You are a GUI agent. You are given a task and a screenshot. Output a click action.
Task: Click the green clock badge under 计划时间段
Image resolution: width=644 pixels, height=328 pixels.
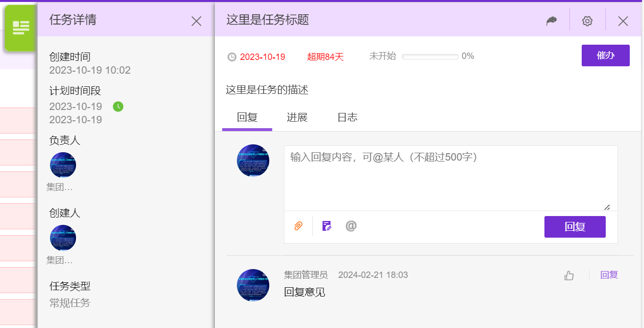[118, 107]
